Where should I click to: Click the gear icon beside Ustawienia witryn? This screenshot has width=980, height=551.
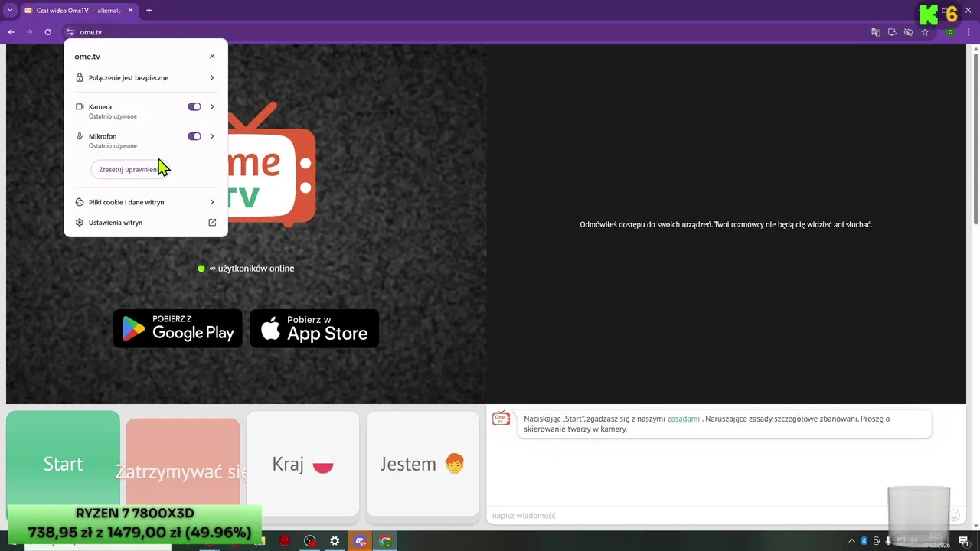[x=80, y=223]
